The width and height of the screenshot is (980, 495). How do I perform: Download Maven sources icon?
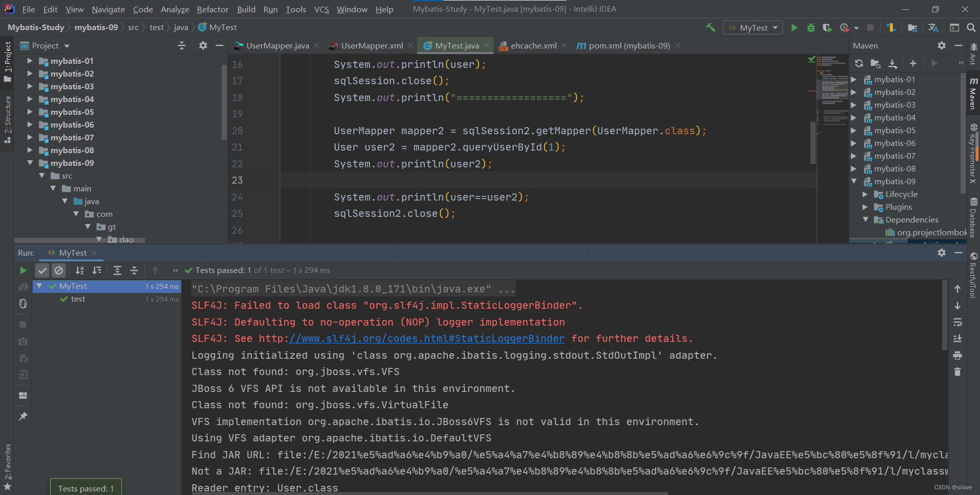(x=893, y=63)
